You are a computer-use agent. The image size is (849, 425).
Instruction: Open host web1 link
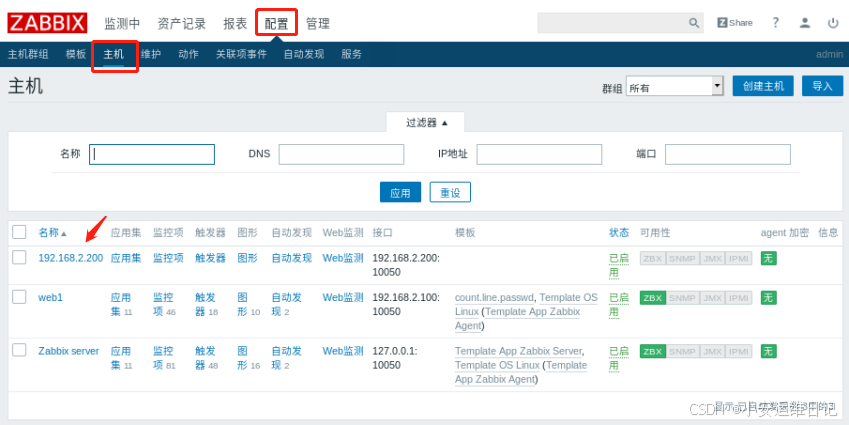click(x=50, y=298)
